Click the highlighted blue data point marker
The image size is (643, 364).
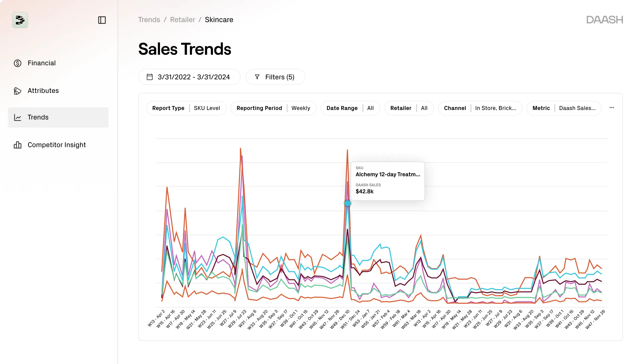pos(347,203)
